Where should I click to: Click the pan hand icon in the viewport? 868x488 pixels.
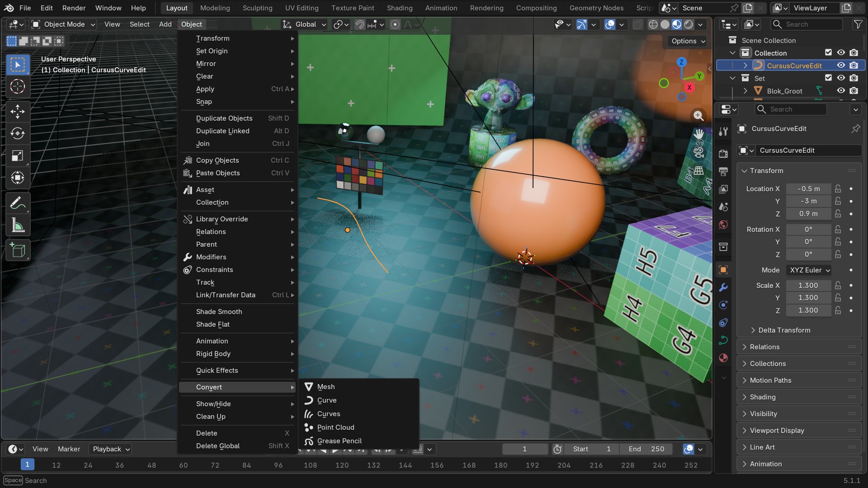(x=698, y=134)
